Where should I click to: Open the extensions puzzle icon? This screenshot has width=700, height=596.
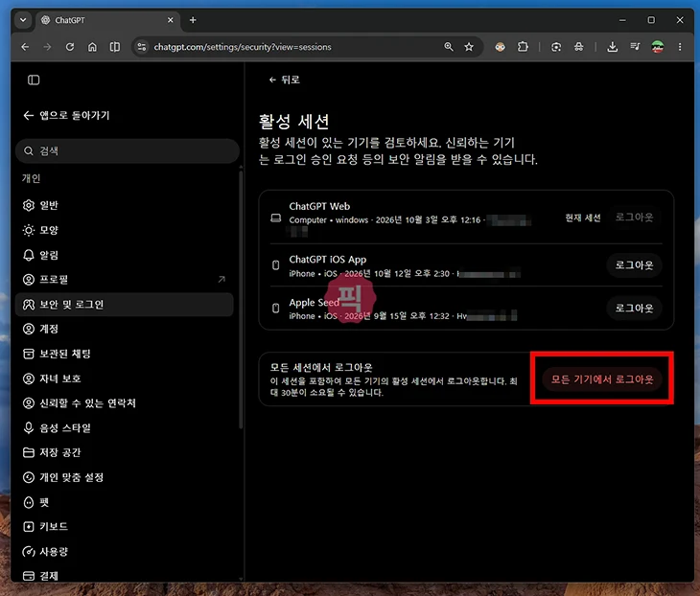coord(523,47)
